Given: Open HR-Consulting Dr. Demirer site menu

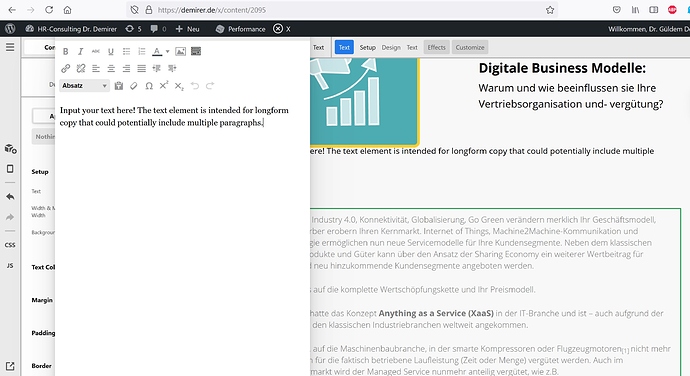Looking at the screenshot, I should coord(71,29).
